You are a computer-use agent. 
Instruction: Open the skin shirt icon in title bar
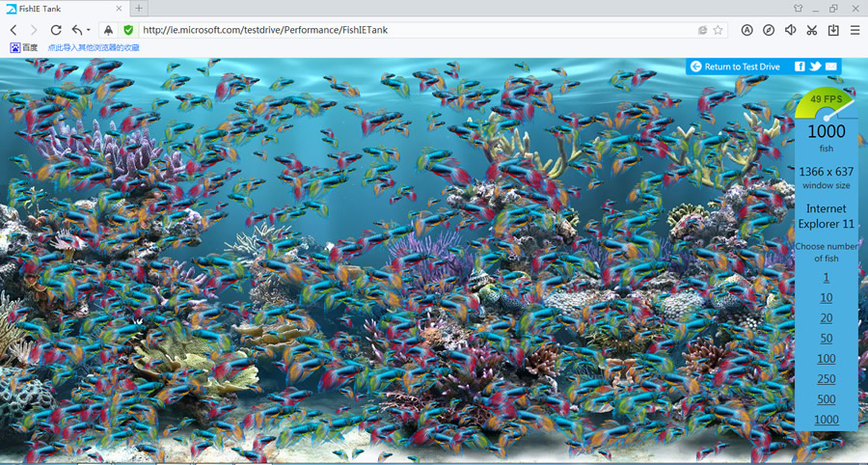(x=798, y=9)
